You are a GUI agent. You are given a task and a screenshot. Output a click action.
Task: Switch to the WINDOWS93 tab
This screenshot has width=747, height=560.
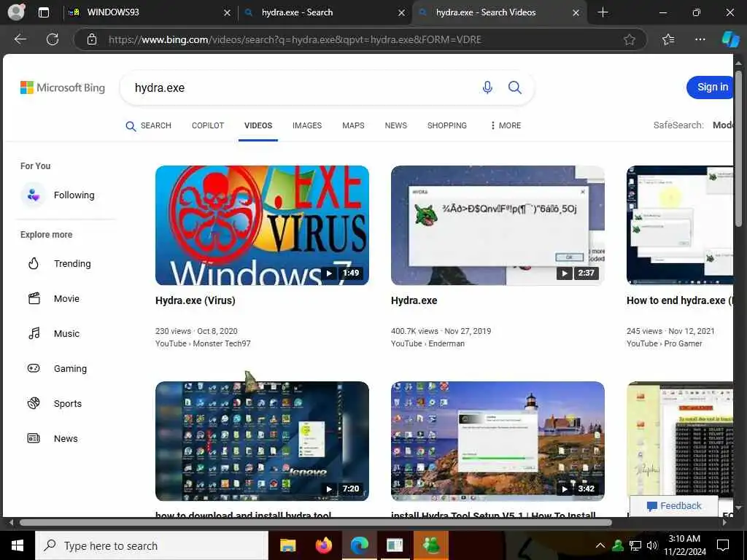150,12
